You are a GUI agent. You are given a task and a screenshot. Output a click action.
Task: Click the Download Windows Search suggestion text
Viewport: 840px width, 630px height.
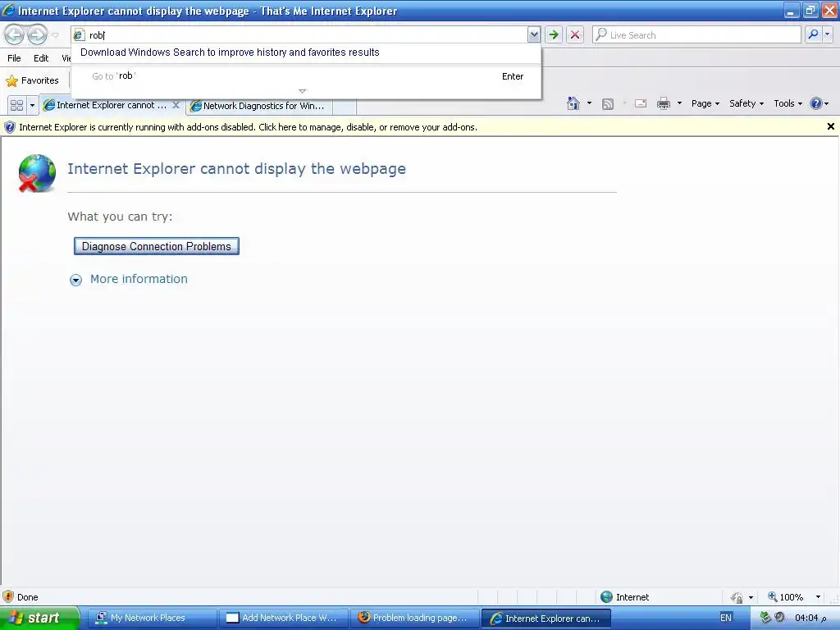pos(230,52)
